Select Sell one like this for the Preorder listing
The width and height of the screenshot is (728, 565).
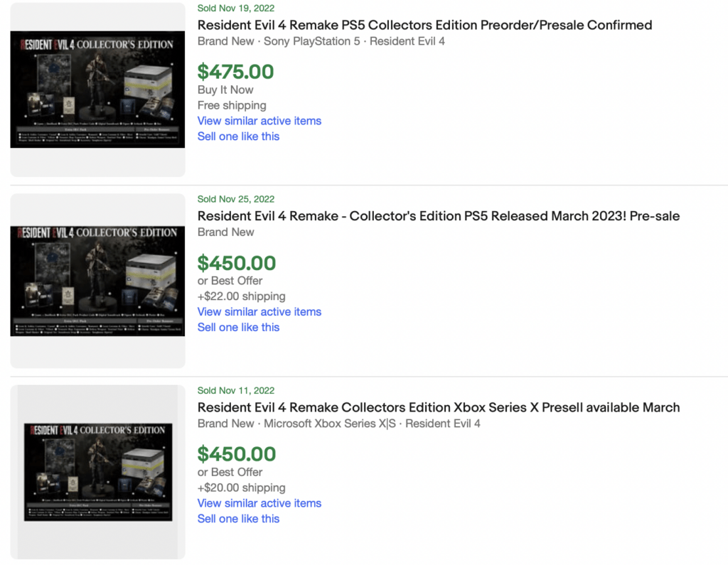pyautogui.click(x=238, y=136)
